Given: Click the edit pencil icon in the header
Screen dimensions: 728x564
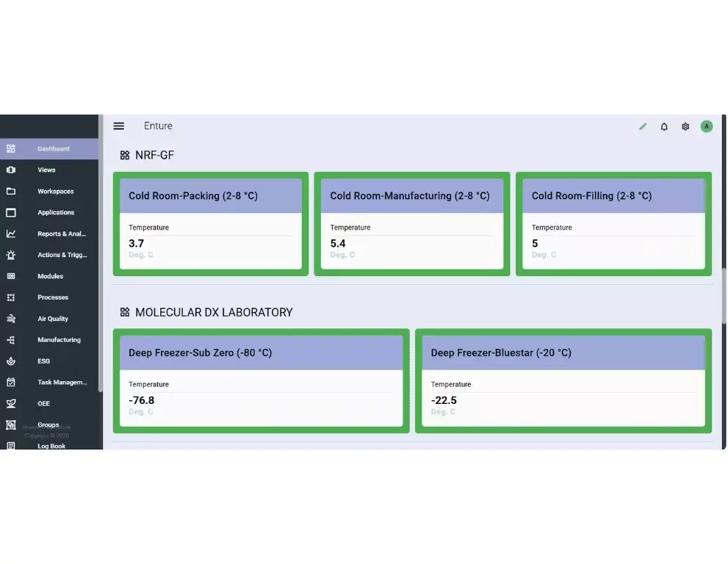Looking at the screenshot, I should (642, 126).
